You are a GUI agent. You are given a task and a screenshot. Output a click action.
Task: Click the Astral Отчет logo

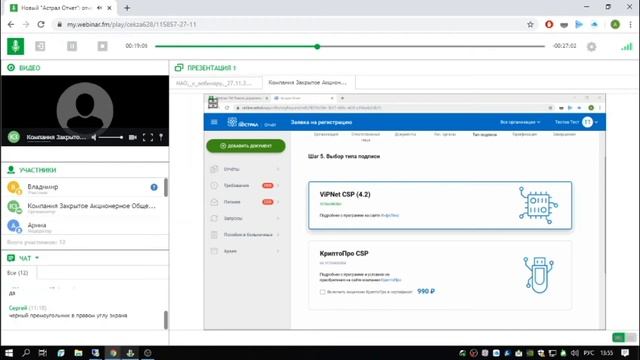[x=251, y=122]
